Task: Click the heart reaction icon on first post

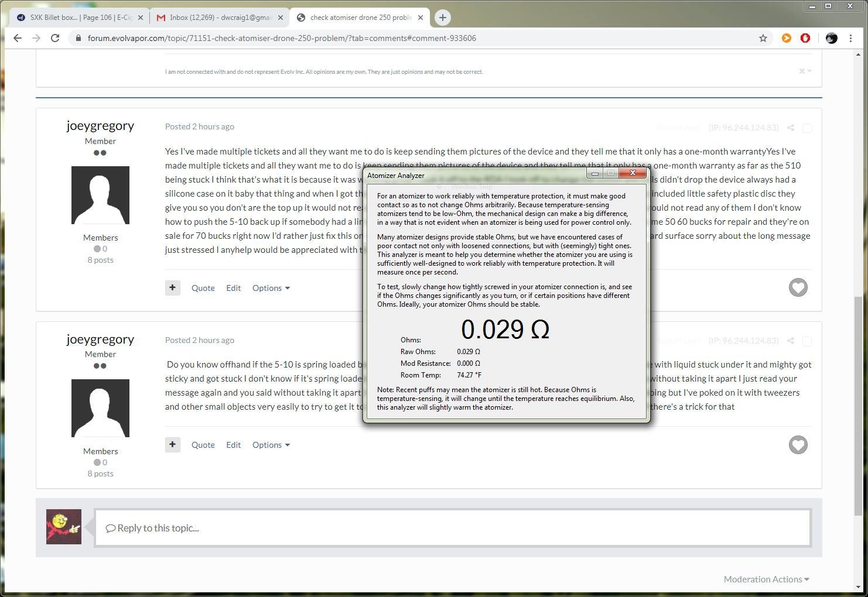Action: [798, 287]
